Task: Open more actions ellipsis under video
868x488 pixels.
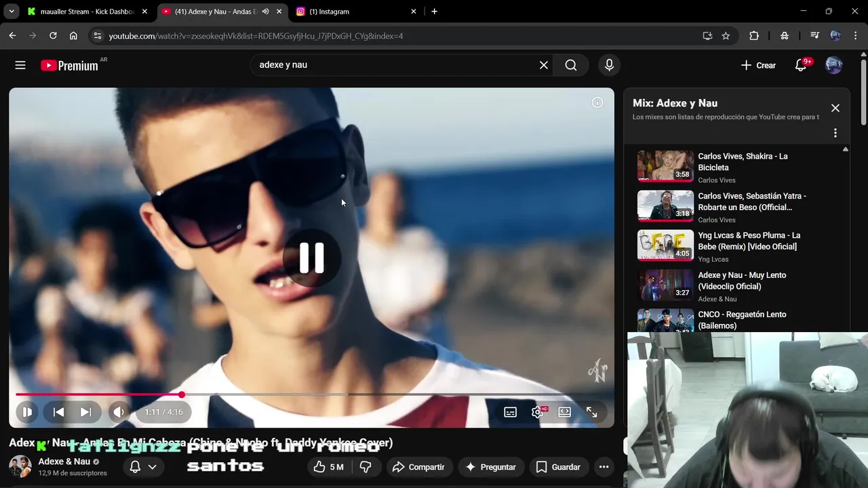Action: pos(604,467)
